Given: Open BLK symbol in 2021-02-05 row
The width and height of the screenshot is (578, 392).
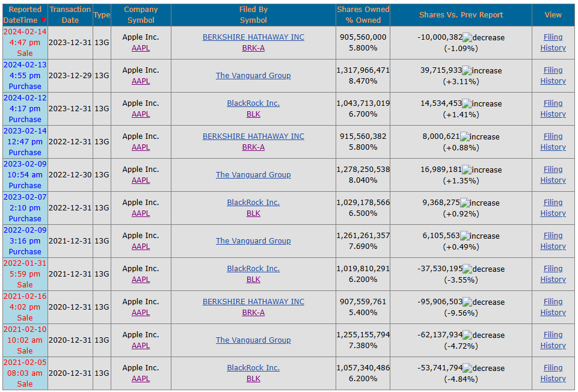Looking at the screenshot, I should 253,378.
